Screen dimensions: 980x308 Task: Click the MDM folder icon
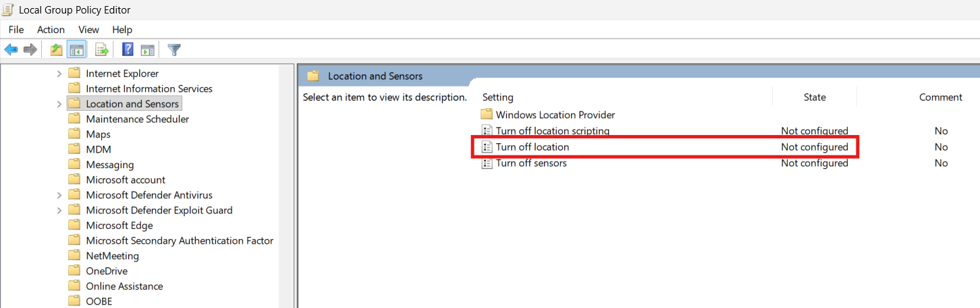click(x=75, y=149)
